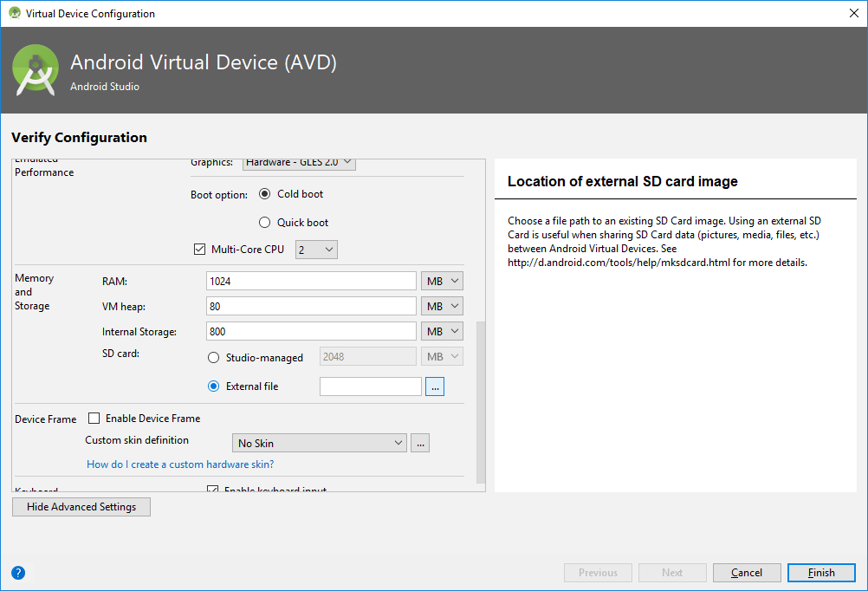Browse for external SD card file
Screen dimensions: 868x591
click(435, 386)
